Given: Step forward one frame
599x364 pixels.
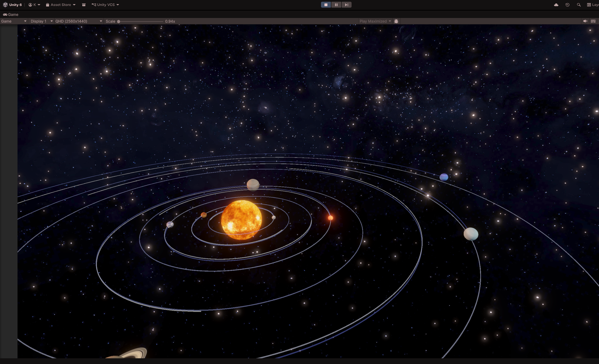Looking at the screenshot, I should [346, 5].
